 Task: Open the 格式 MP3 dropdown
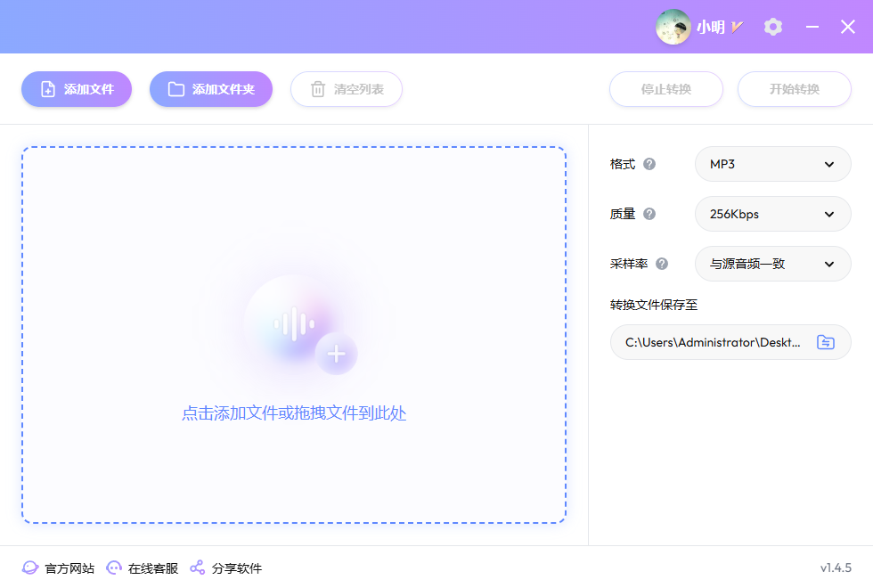click(x=773, y=164)
